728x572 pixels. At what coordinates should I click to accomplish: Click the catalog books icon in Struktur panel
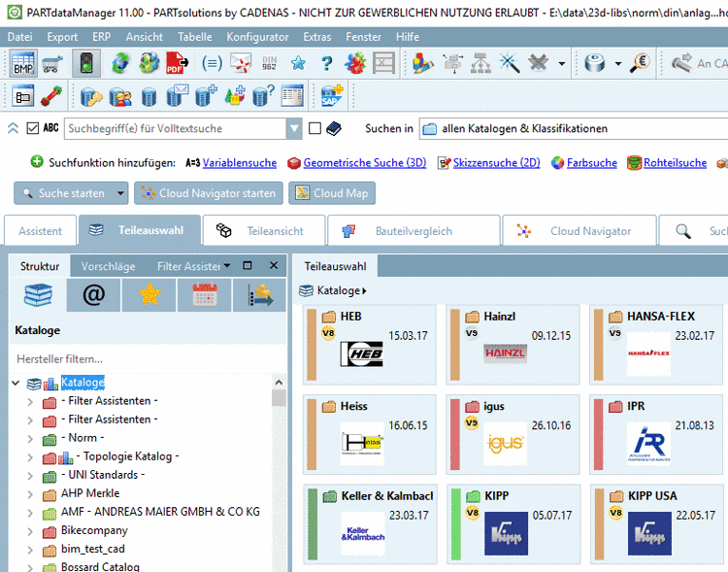(x=38, y=295)
